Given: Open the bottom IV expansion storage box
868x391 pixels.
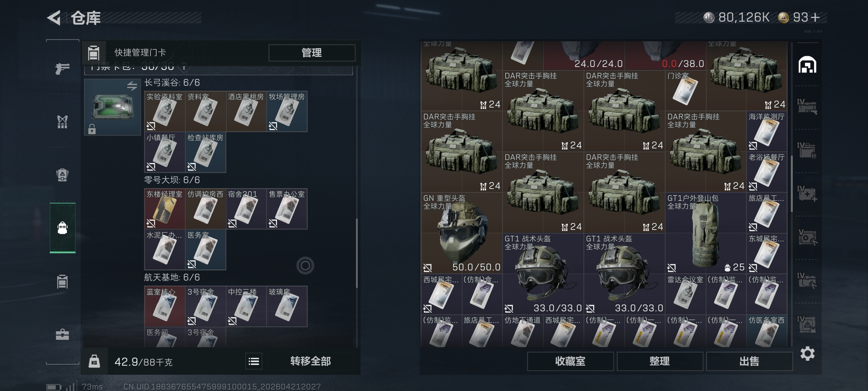Looking at the screenshot, I should pyautogui.click(x=807, y=324).
